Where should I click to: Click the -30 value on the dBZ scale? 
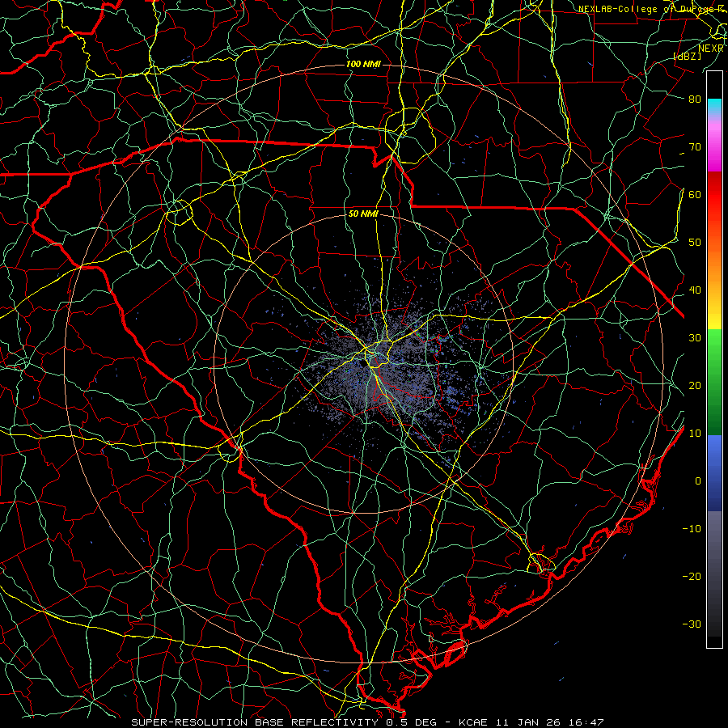(692, 624)
